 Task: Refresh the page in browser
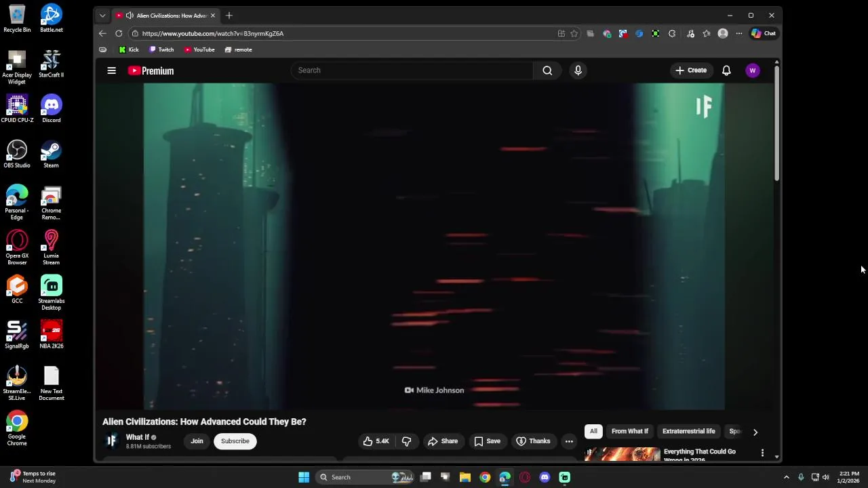[x=119, y=33]
